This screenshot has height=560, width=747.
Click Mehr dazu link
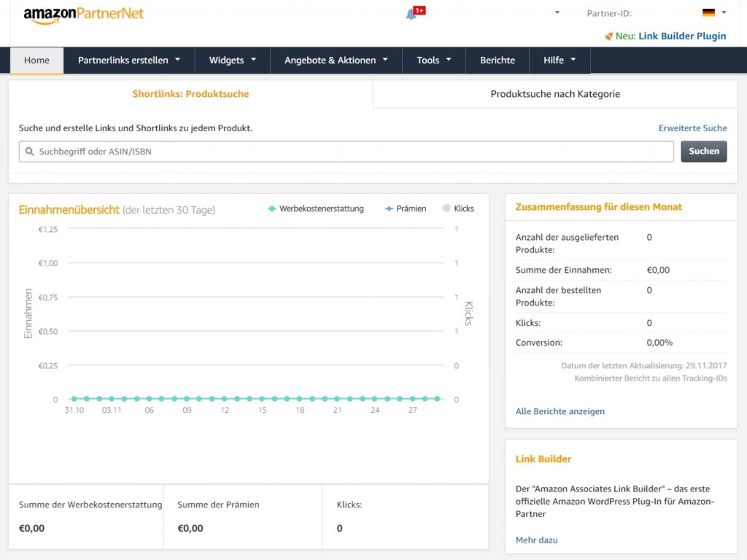point(536,540)
